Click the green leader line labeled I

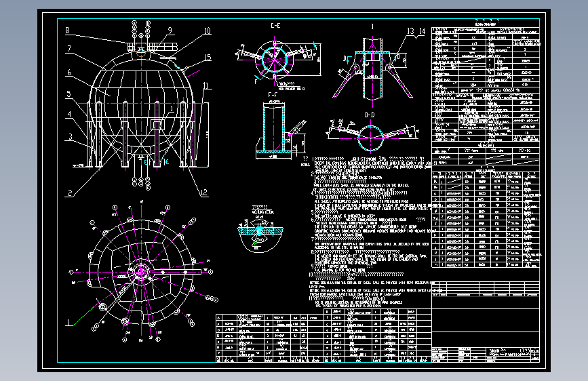[x=83, y=316]
